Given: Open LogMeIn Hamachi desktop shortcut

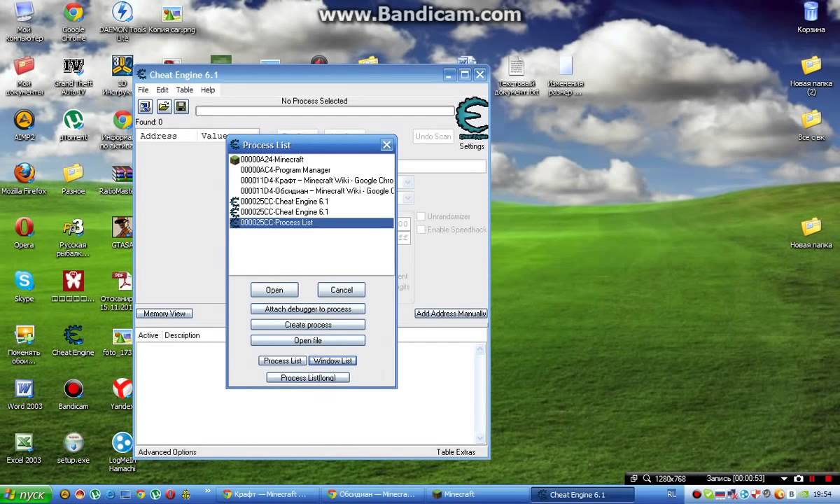Looking at the screenshot, I should pyautogui.click(x=122, y=451).
